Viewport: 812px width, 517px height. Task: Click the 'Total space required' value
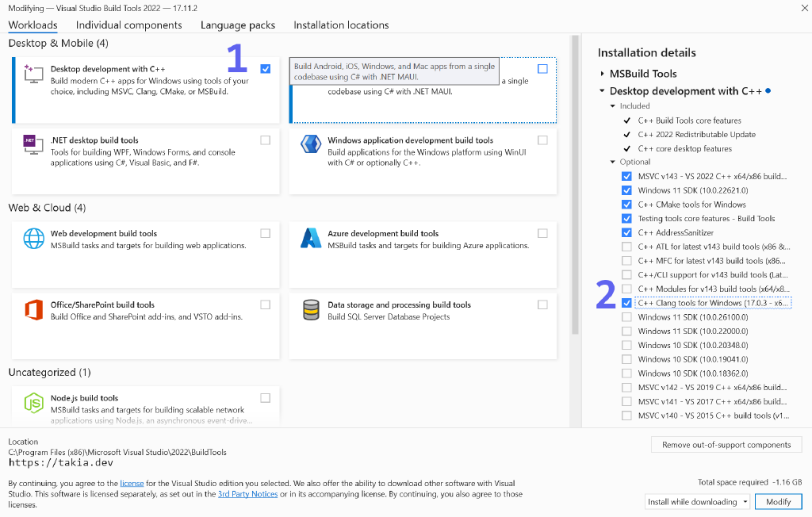[x=787, y=482]
